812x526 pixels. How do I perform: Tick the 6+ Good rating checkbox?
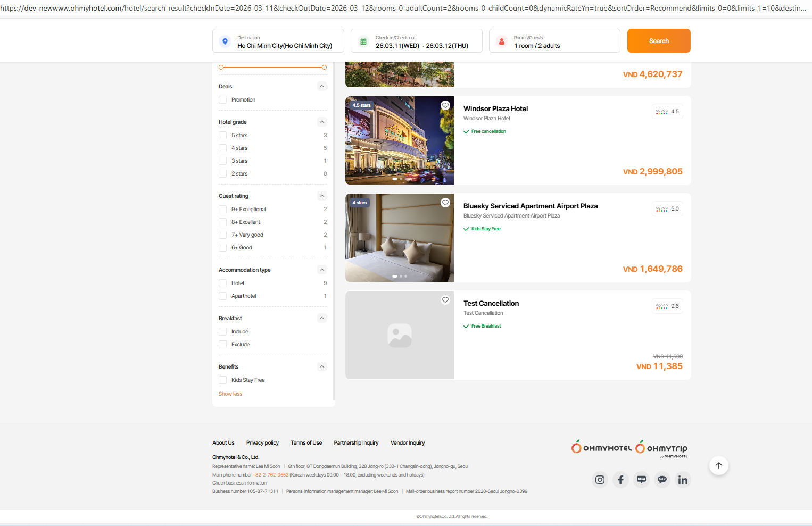coord(223,248)
